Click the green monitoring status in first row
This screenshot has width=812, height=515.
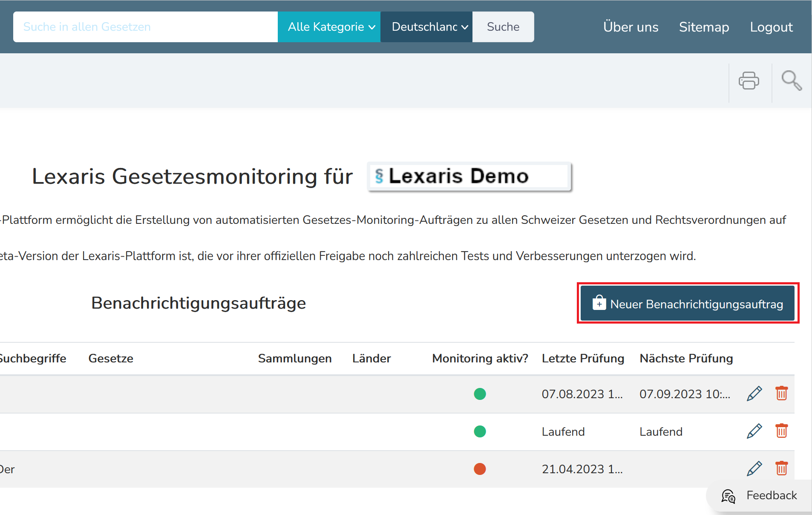(x=480, y=394)
